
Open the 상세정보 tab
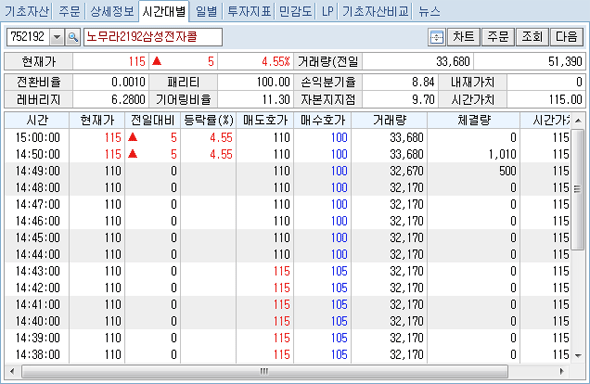[112, 11]
